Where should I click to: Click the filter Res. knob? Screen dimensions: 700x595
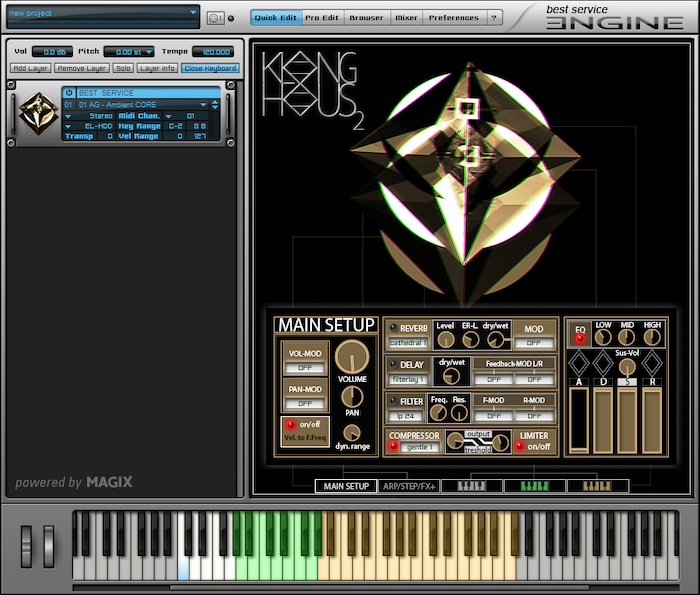tap(459, 413)
